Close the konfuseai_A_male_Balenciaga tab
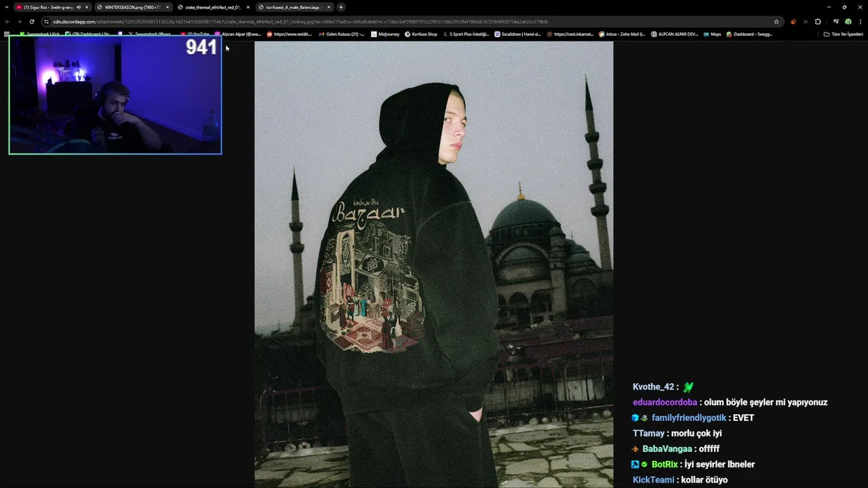 (x=329, y=7)
